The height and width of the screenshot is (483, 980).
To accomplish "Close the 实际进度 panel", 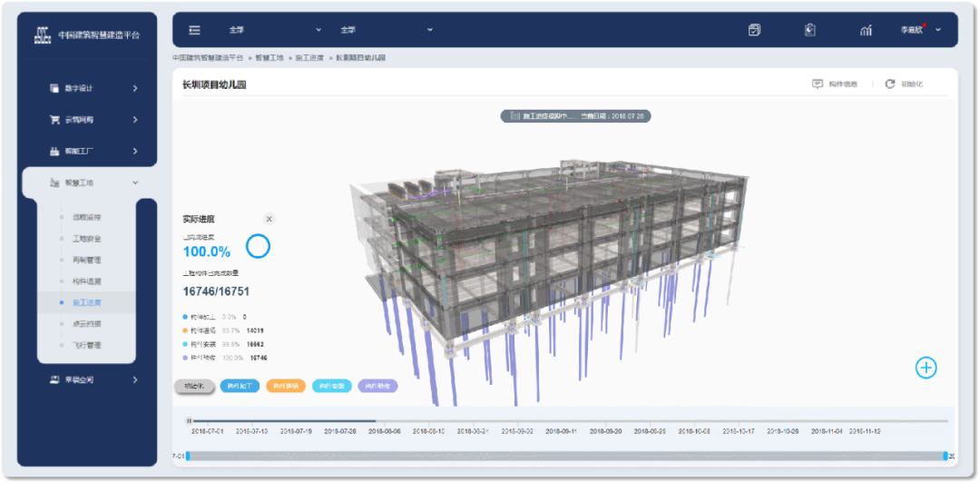I will click(269, 219).
